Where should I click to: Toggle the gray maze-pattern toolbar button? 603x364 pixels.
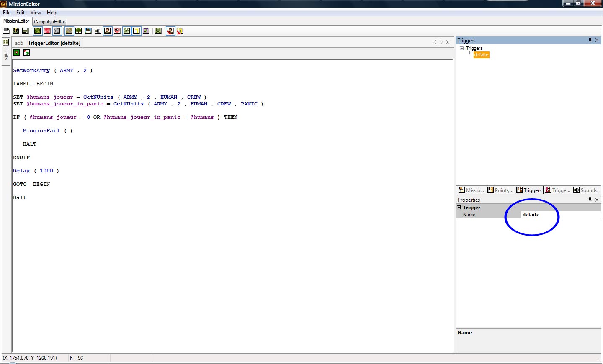click(57, 31)
